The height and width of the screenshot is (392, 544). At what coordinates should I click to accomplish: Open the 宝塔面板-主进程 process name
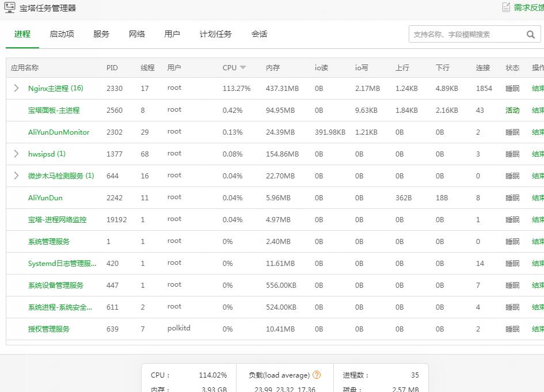tap(54, 111)
